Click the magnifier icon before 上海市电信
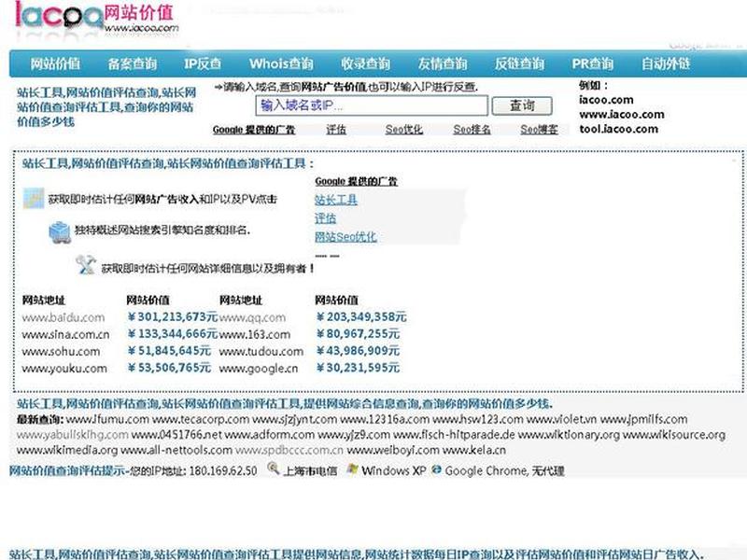 pos(274,469)
